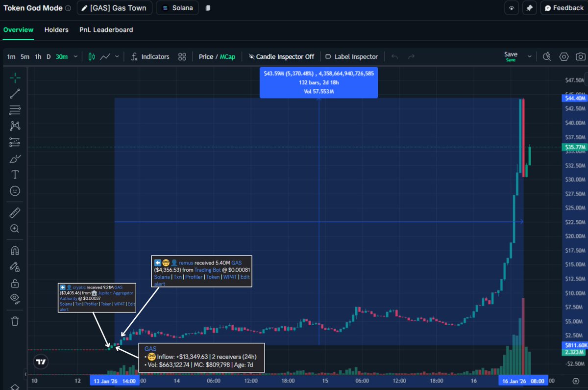Open the fx Indicators menu
The width and height of the screenshot is (588, 390).
150,56
